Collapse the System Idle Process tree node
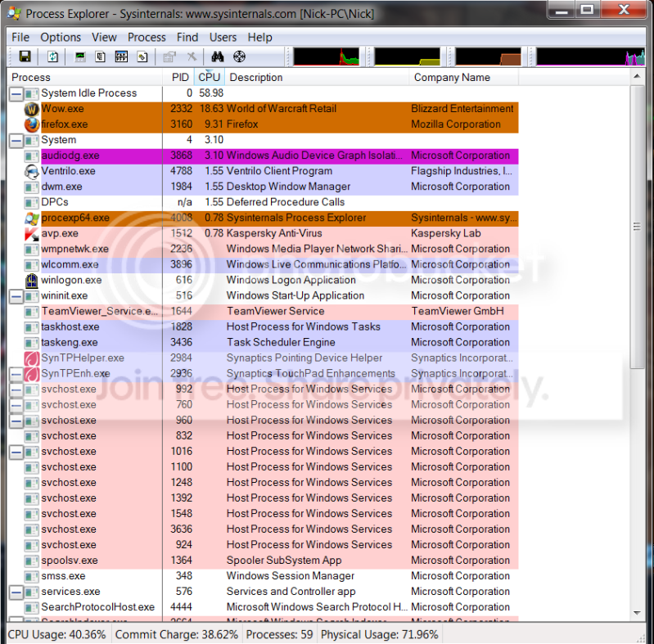 click(16, 94)
